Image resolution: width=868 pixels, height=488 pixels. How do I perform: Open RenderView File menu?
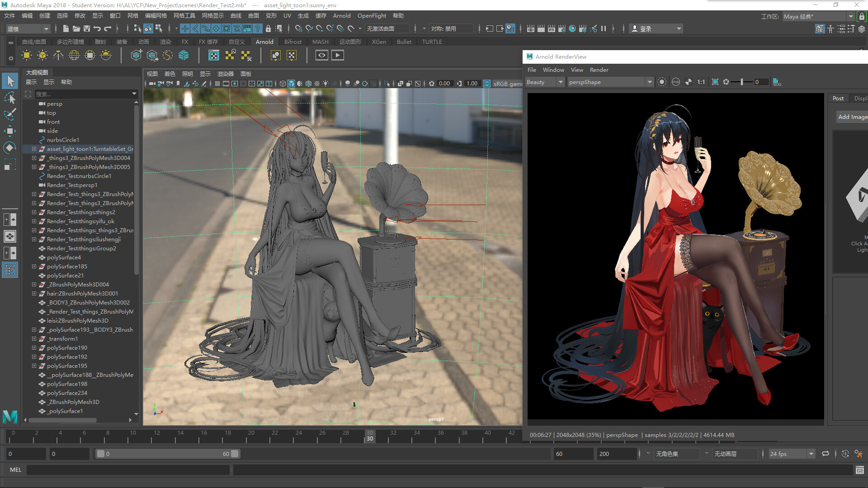click(532, 70)
